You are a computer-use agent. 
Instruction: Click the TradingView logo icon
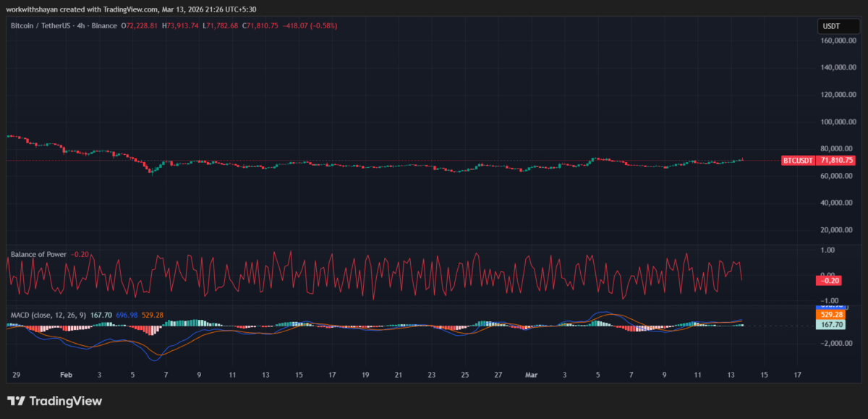[x=16, y=400]
